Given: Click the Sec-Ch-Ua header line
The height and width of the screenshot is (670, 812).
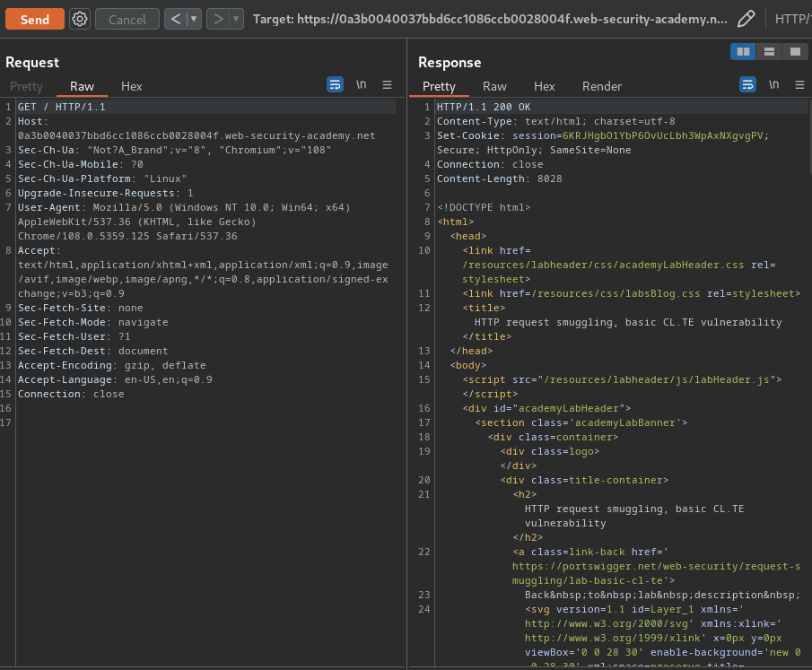Looking at the screenshot, I should (175, 150).
